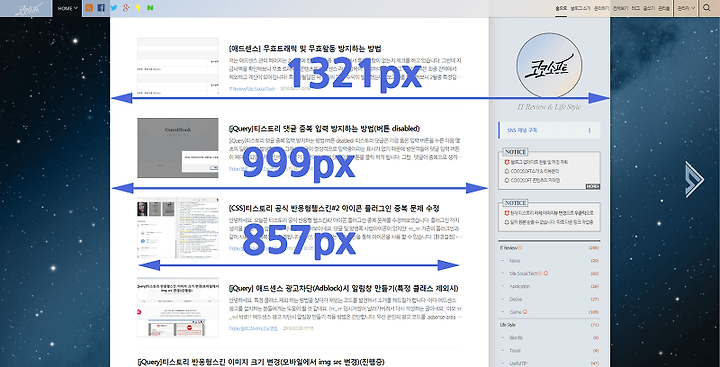The height and width of the screenshot is (367, 720).
Task: Open the Google Plus icon
Action: [126, 8]
